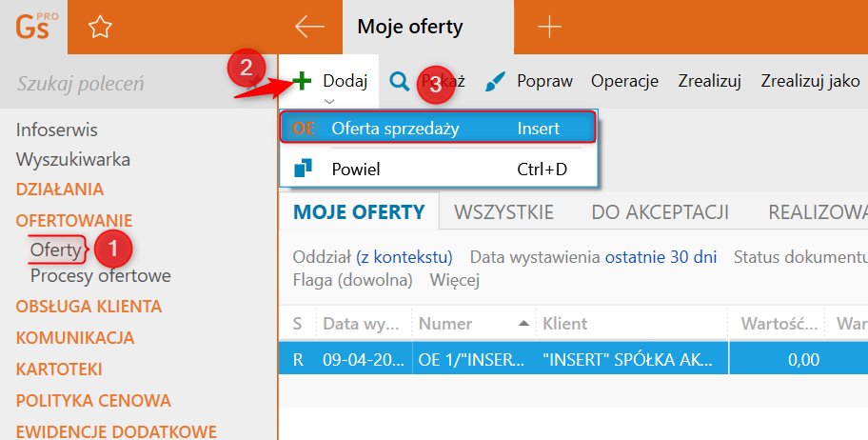Click the magnifier Pokaż icon
The image size is (868, 440).
click(x=400, y=81)
